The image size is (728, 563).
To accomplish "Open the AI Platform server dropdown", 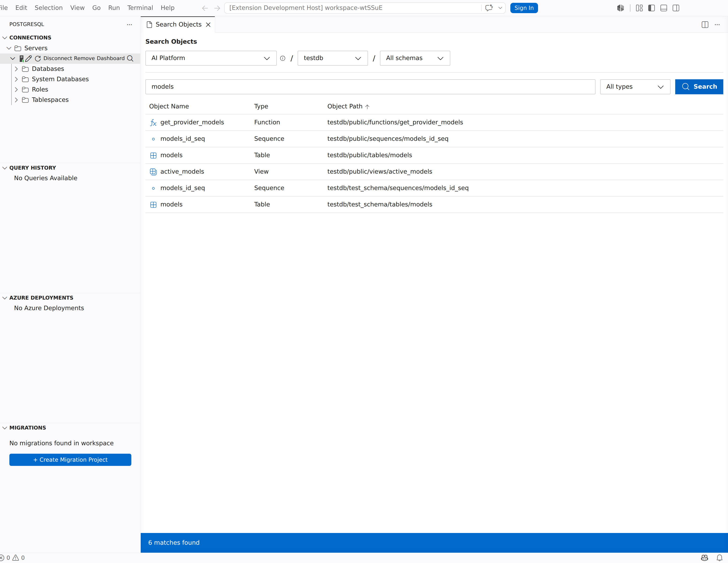I will pos(211,58).
